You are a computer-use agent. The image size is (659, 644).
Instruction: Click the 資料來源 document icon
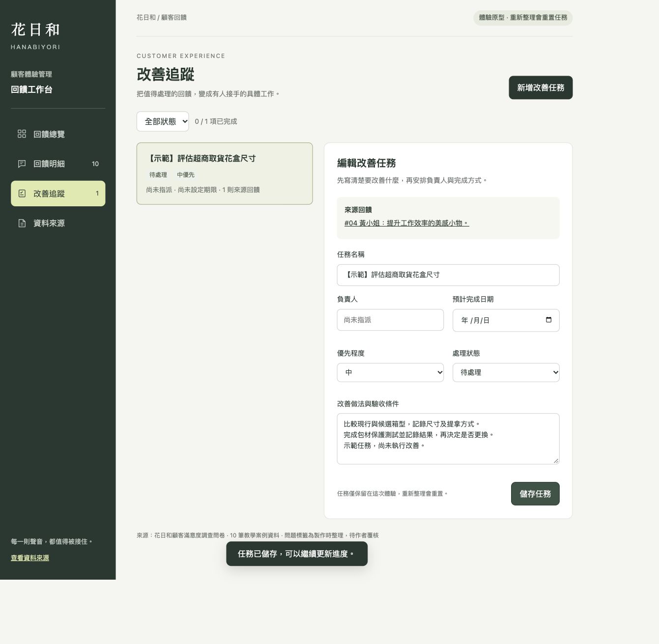tap(22, 223)
